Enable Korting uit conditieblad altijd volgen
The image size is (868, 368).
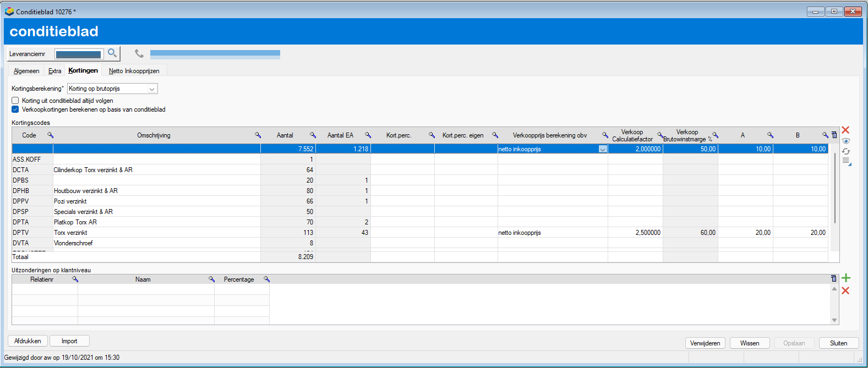tap(15, 101)
